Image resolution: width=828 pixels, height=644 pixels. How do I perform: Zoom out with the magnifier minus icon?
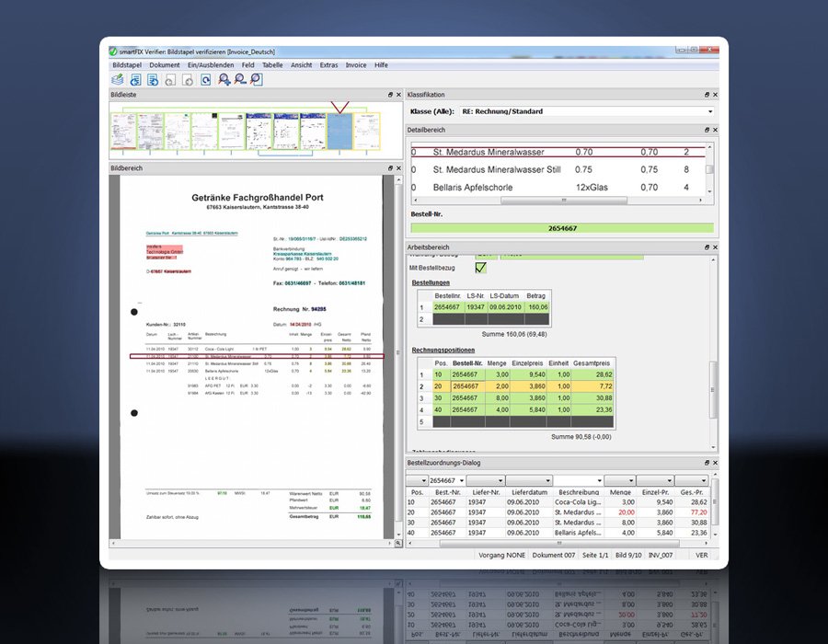[x=240, y=80]
